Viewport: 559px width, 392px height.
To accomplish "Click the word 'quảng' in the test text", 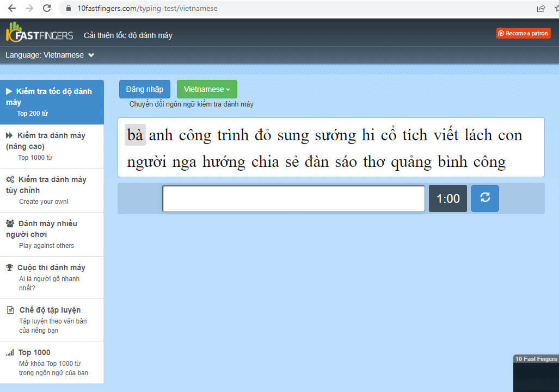I will [411, 163].
